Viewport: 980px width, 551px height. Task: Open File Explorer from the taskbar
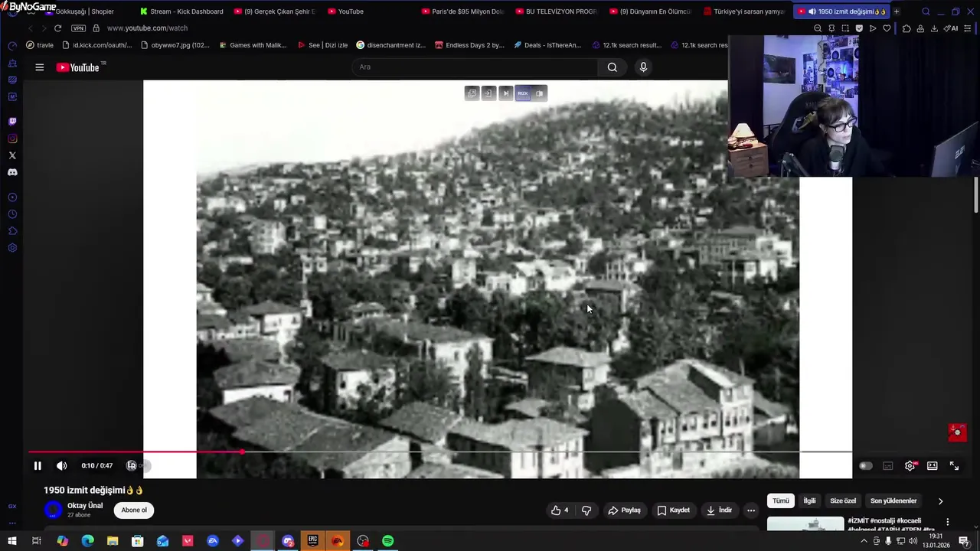pyautogui.click(x=113, y=541)
